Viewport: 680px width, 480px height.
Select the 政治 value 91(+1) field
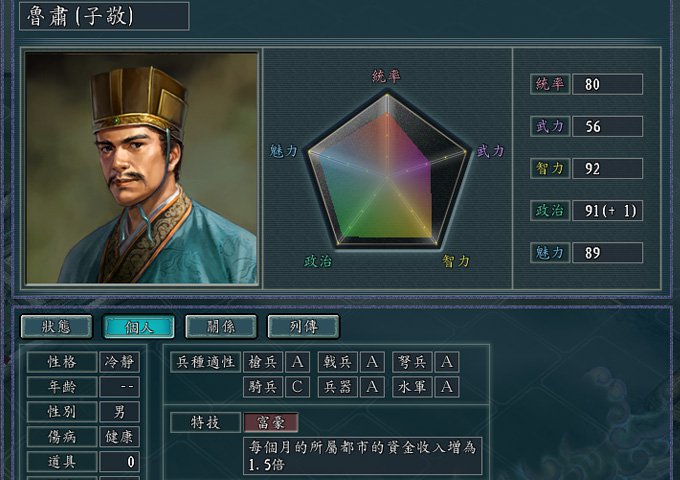[x=608, y=211]
